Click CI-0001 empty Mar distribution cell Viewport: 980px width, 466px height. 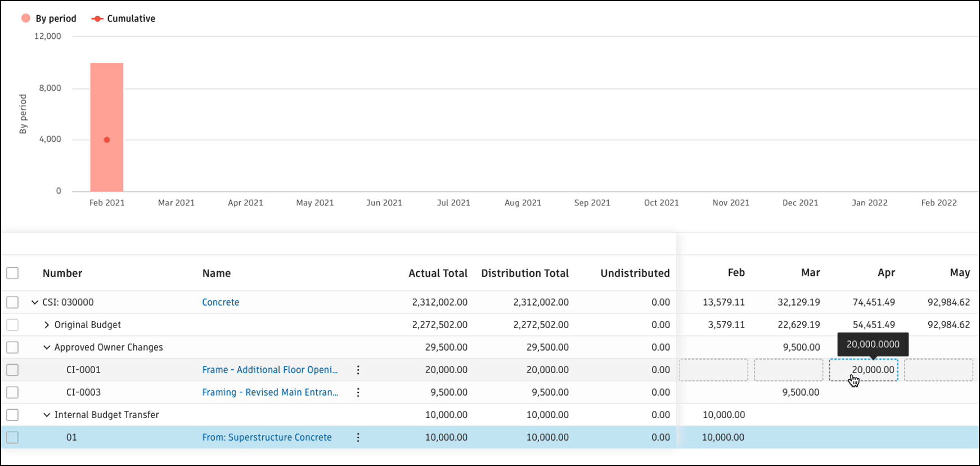[788, 370]
